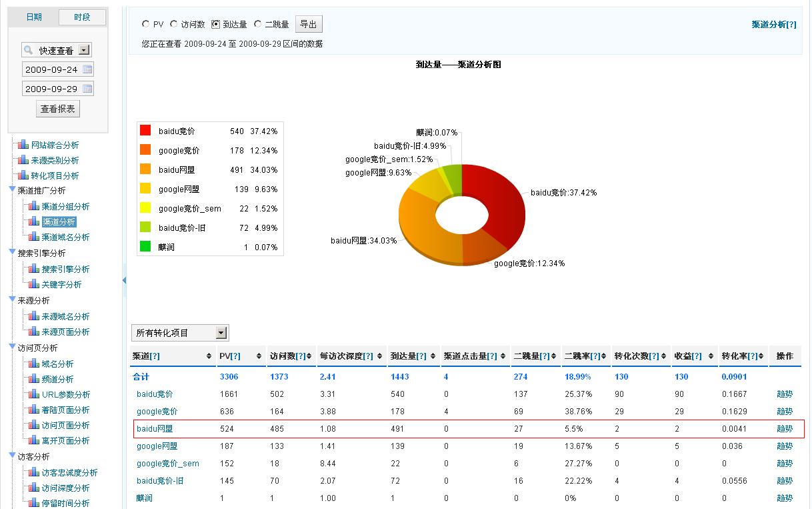This screenshot has height=509, width=812.
Task: Select the PV radio button
Action: (x=146, y=25)
